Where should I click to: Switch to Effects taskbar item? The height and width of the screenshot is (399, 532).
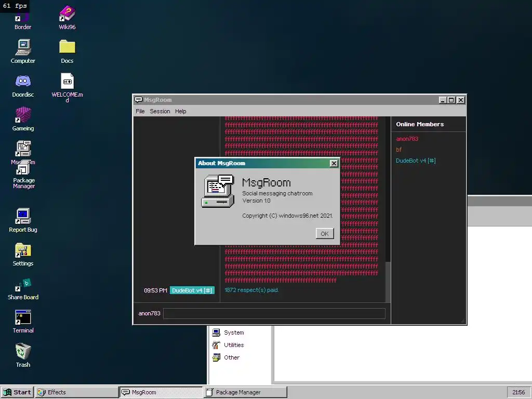[77, 392]
